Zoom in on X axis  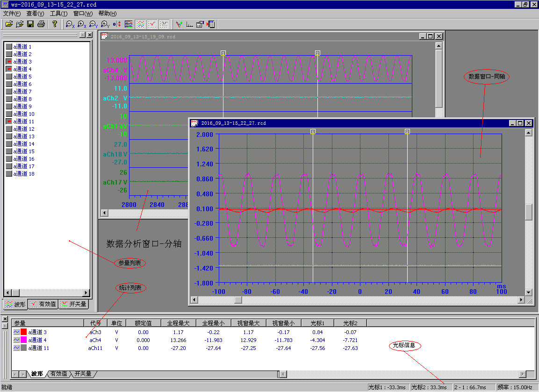82,24
